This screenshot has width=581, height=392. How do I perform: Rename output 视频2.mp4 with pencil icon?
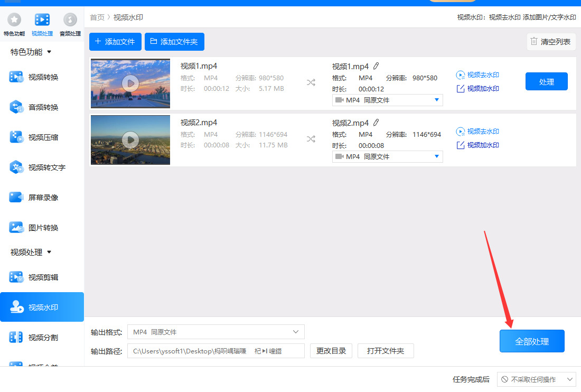click(x=376, y=122)
